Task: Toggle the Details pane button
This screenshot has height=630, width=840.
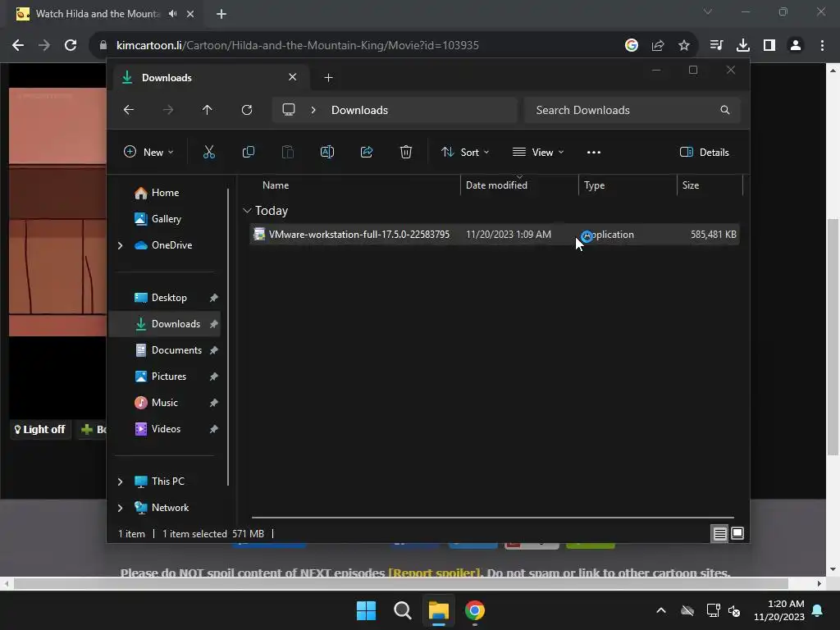Action: pyautogui.click(x=705, y=152)
